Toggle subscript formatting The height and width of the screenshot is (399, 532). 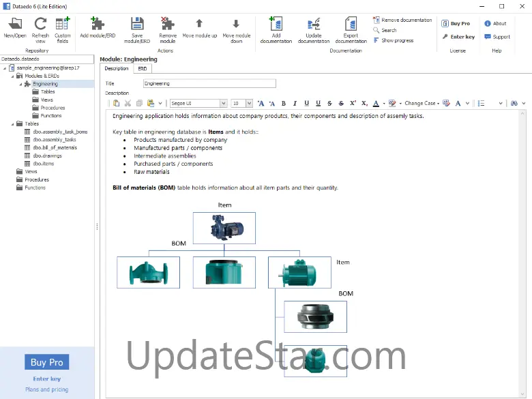pyautogui.click(x=364, y=103)
